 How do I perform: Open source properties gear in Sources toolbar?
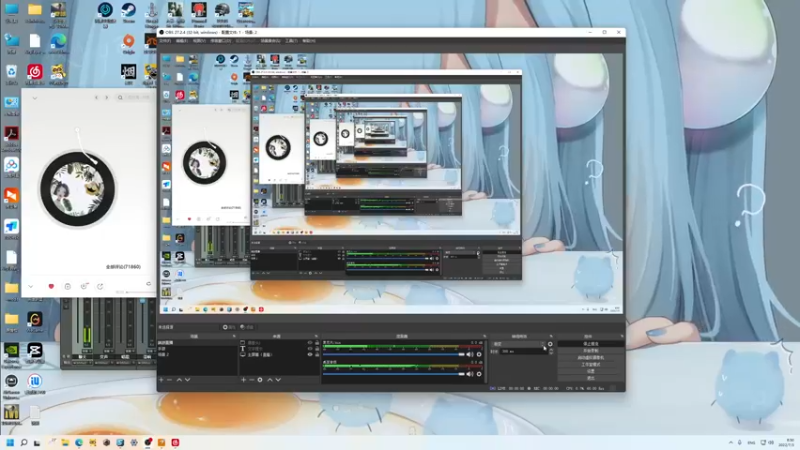click(x=260, y=380)
